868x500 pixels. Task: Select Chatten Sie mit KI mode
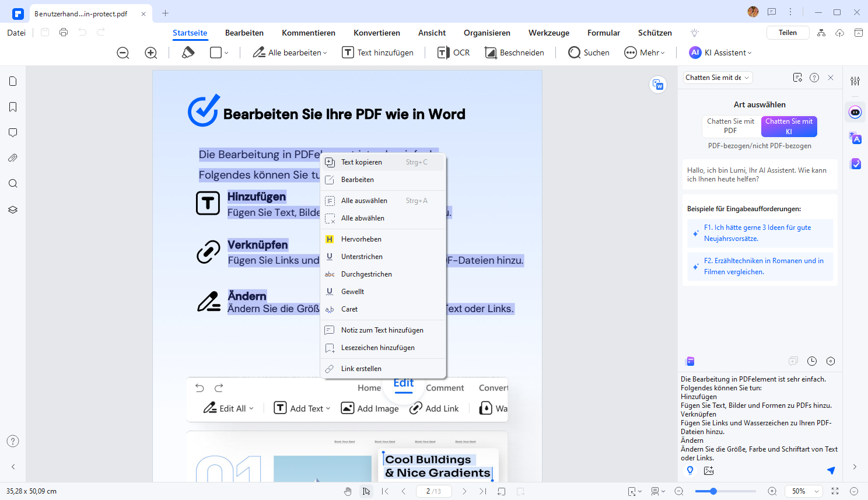(x=789, y=126)
